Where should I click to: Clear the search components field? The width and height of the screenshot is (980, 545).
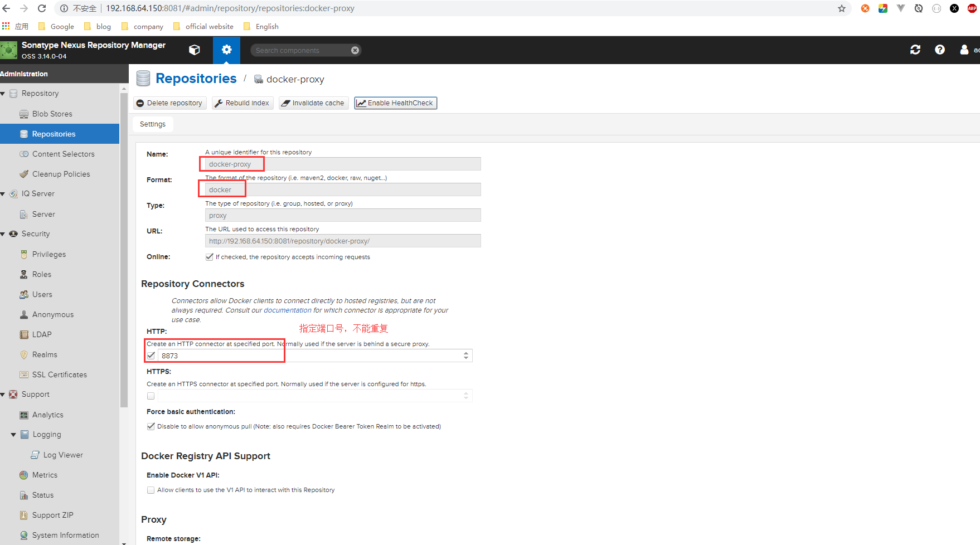point(355,50)
